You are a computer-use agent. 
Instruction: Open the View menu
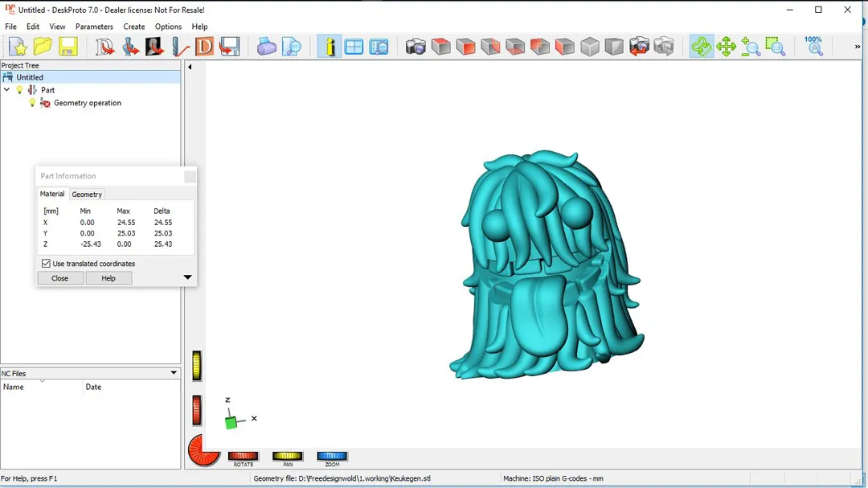click(57, 27)
